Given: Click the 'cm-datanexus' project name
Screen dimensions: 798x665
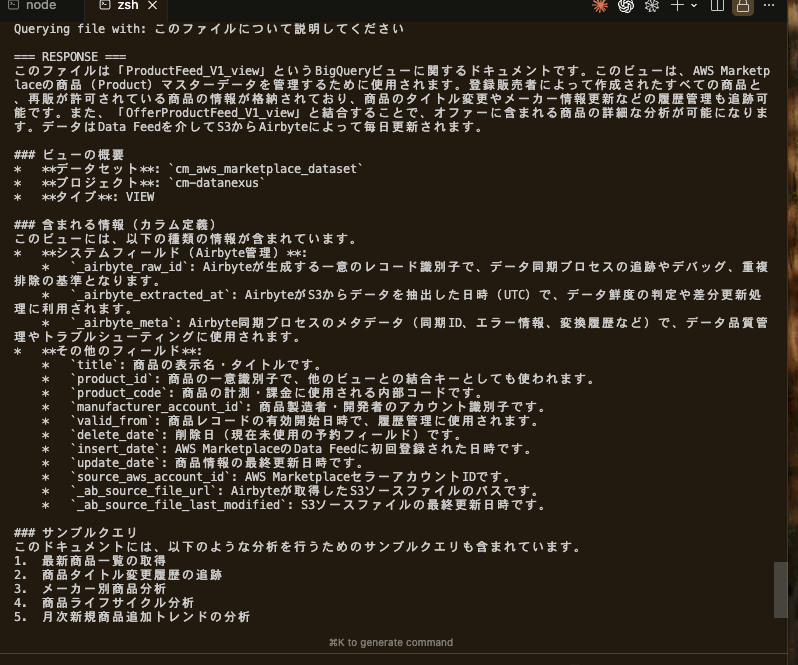Looking at the screenshot, I should point(217,183).
